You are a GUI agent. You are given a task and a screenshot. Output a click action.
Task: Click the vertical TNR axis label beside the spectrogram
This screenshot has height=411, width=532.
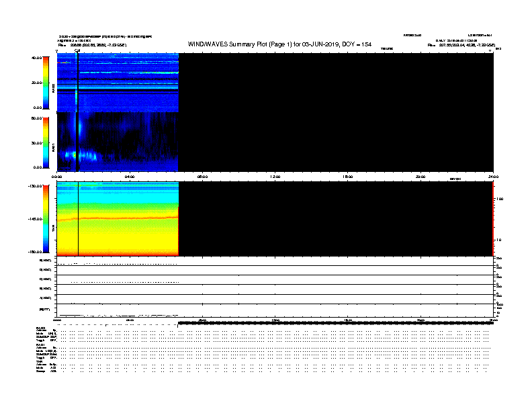tap(53, 230)
